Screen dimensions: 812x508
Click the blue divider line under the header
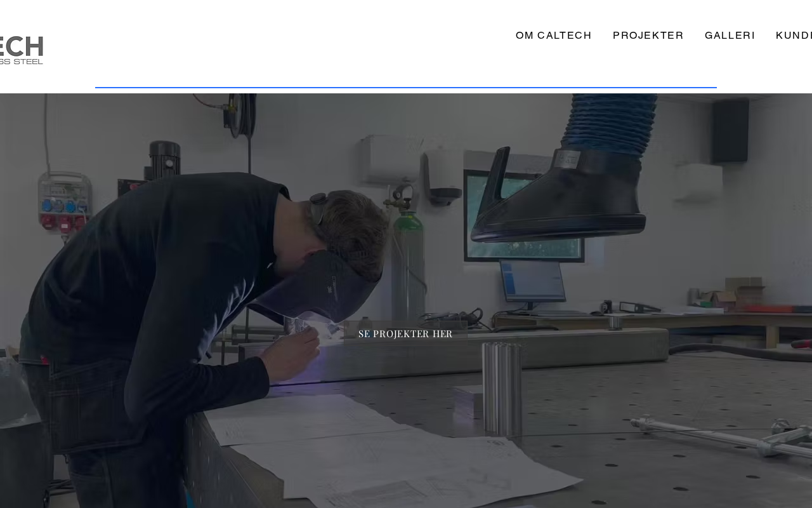pyautogui.click(x=406, y=88)
